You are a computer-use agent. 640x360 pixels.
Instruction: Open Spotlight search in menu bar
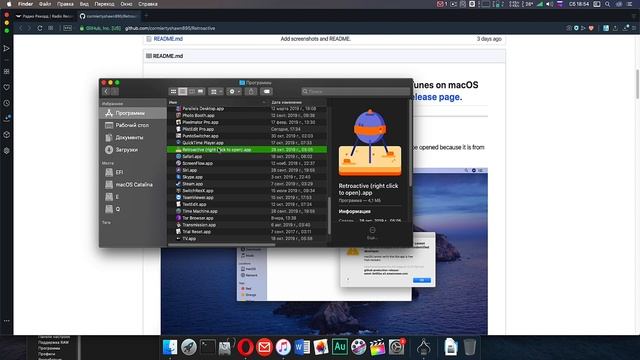(608, 4)
